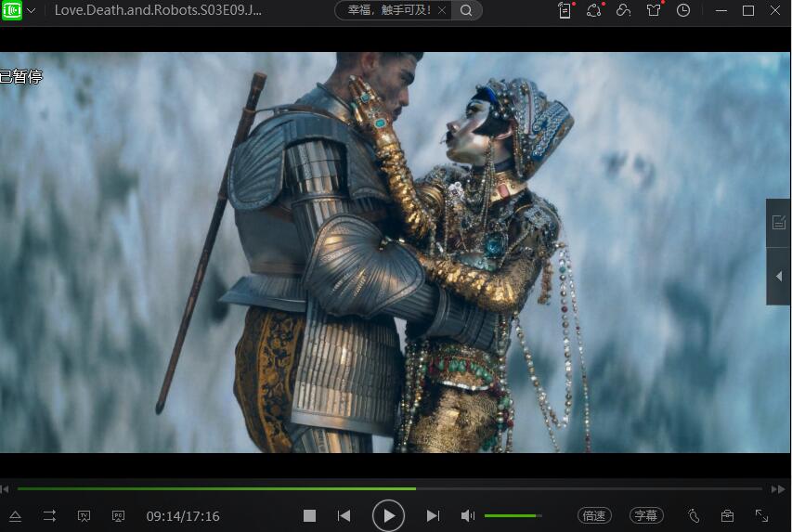Viewport: 792px width, 532px height.
Task: Skip to the next video
Action: 433,515
